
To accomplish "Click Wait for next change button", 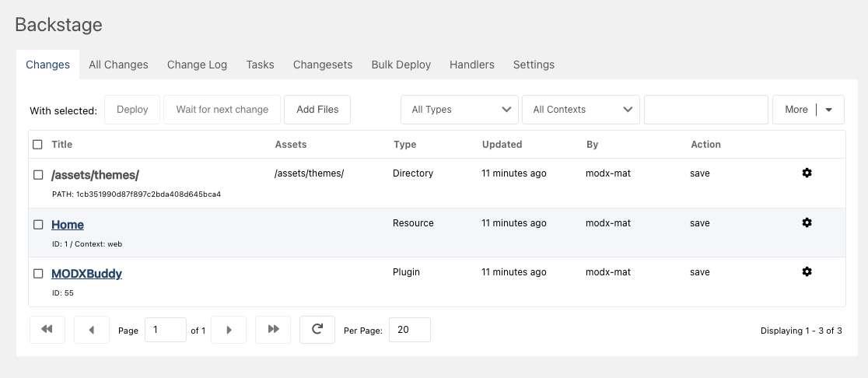I will click(x=222, y=110).
